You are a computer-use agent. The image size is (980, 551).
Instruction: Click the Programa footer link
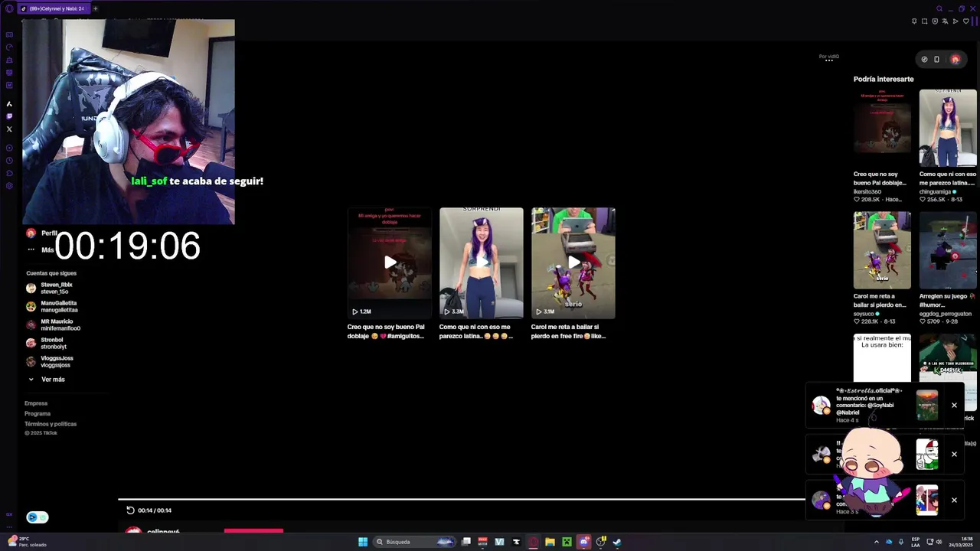click(x=38, y=413)
